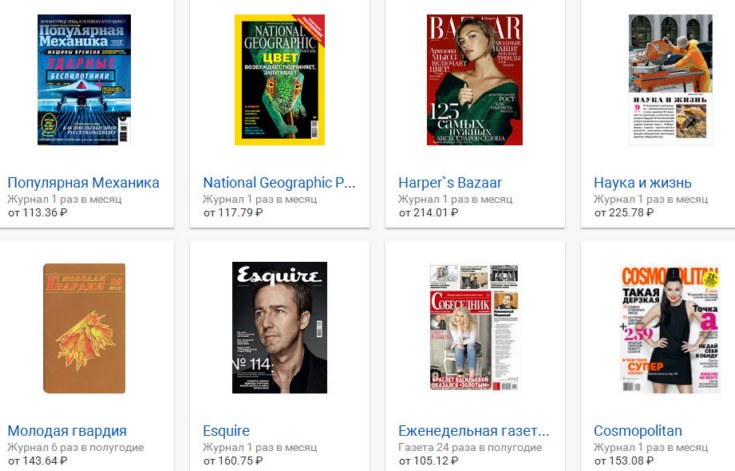The image size is (735, 471).
Task: Click the Esquire title link
Action: click(226, 431)
